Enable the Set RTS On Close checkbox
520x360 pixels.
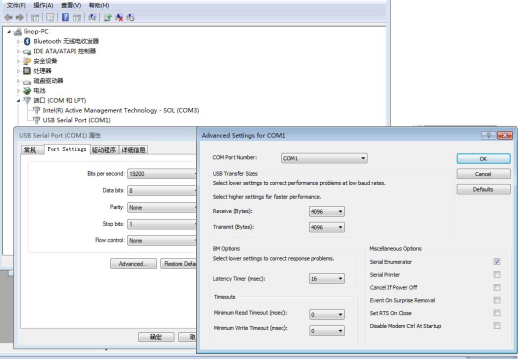[497, 313]
